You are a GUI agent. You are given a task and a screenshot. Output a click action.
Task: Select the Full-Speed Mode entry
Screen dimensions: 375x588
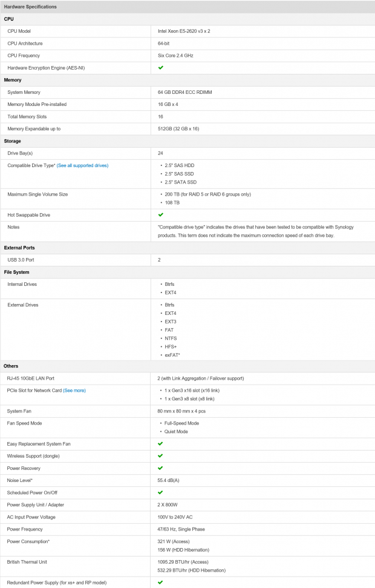(x=181, y=423)
